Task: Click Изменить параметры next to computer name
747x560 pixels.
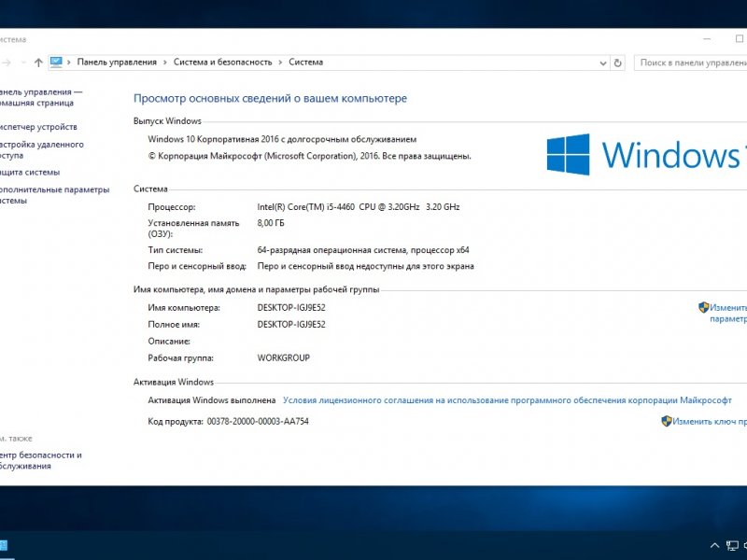Action: [x=728, y=313]
